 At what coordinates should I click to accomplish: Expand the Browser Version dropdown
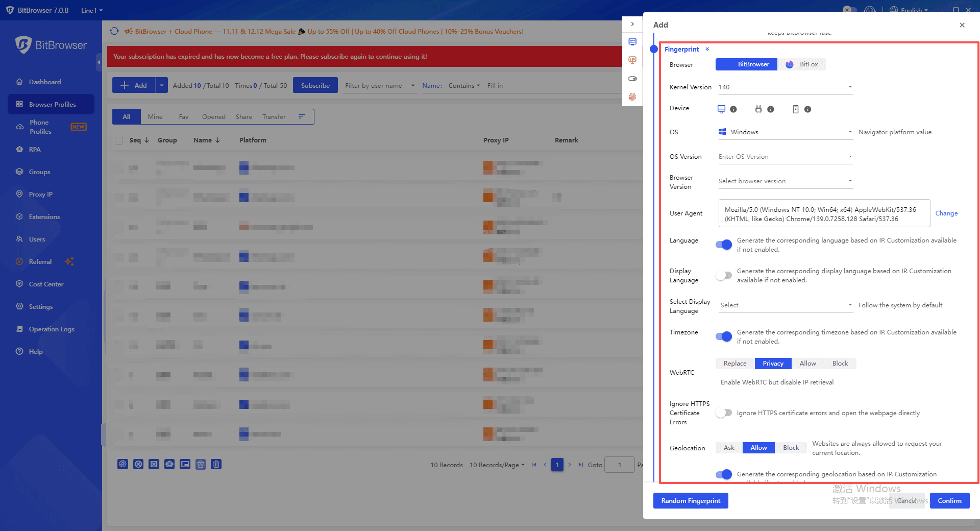point(785,181)
